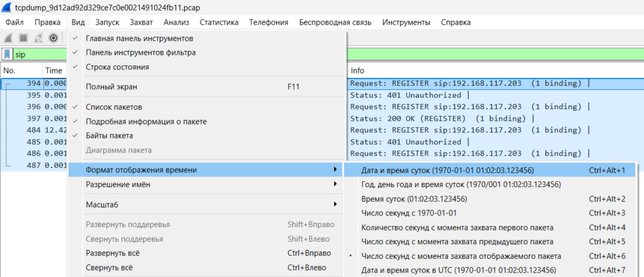Select Год, день года и время суток format
This screenshot has height=277, width=644.
tap(489, 184)
